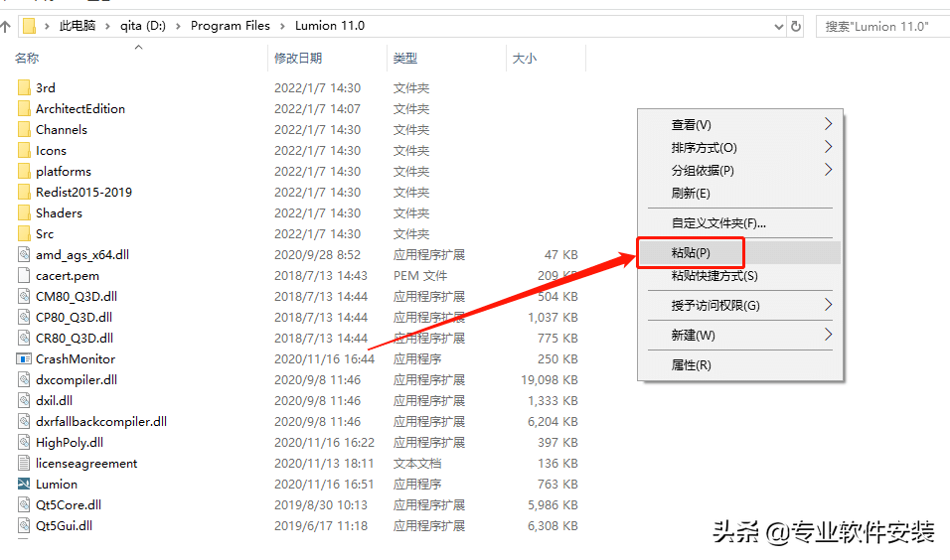Select 刷新(E) from the context menu

[739, 194]
